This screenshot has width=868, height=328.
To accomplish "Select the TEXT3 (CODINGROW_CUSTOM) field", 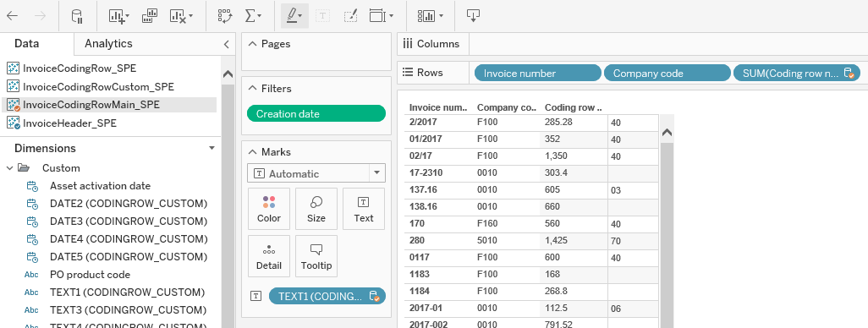I will click(128, 309).
